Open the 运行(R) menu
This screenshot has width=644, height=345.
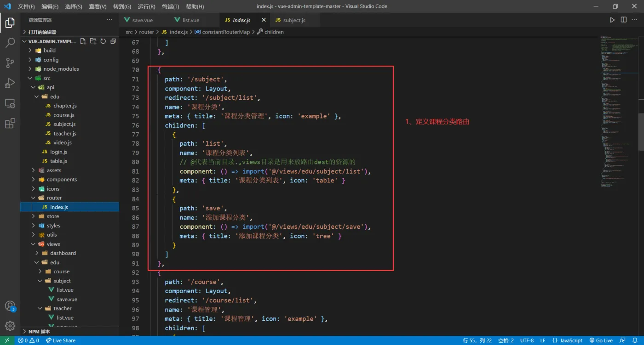pos(147,6)
